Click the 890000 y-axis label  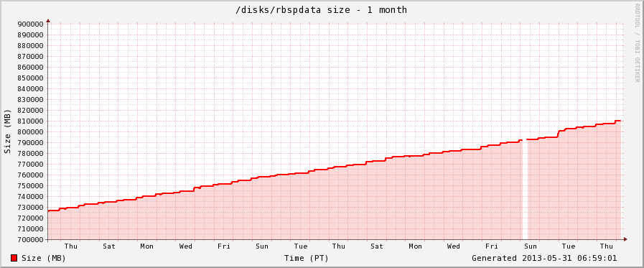coord(30,35)
